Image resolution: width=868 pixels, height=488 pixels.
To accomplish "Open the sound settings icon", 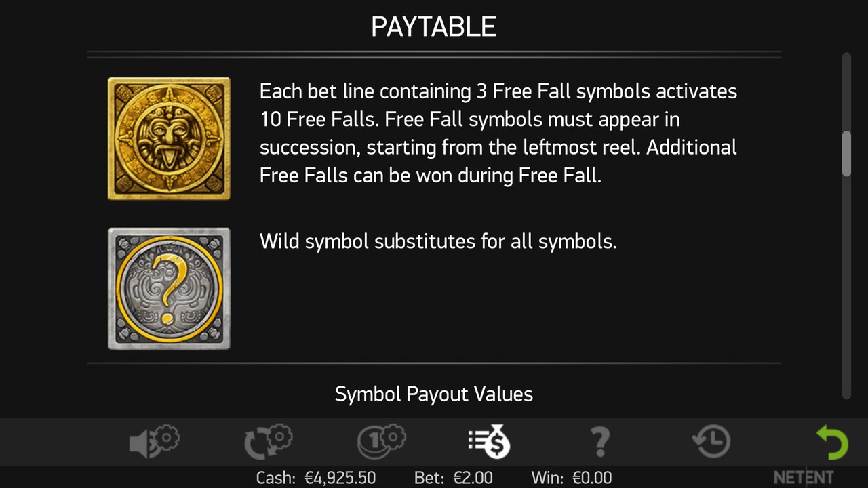I will point(154,442).
